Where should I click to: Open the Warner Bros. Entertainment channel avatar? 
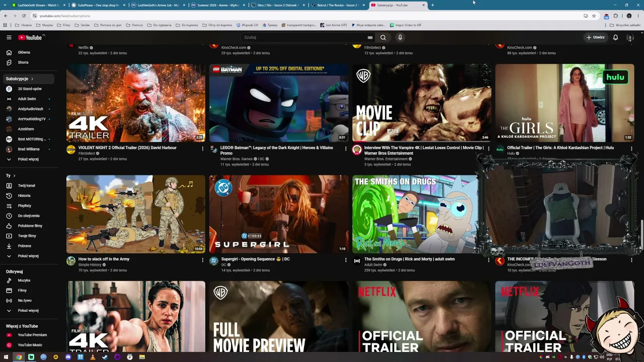point(357,150)
